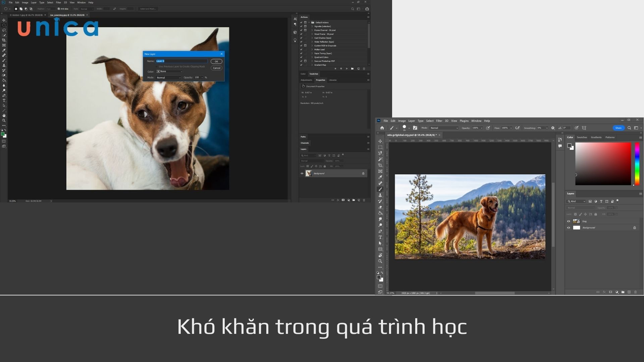Activate the Crop tool
Image resolution: width=644 pixels, height=362 pixels.
tap(380, 166)
